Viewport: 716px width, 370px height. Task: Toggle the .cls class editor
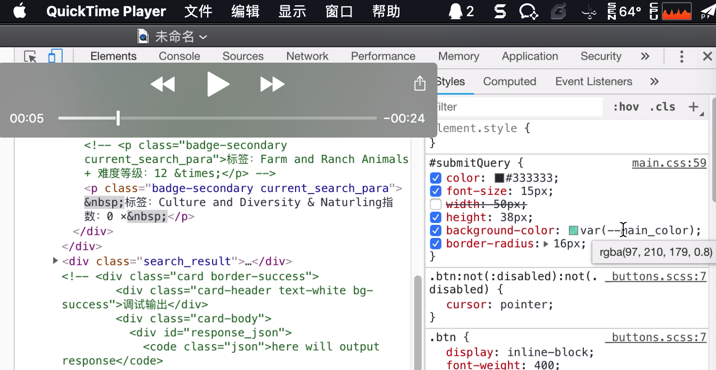tap(662, 107)
